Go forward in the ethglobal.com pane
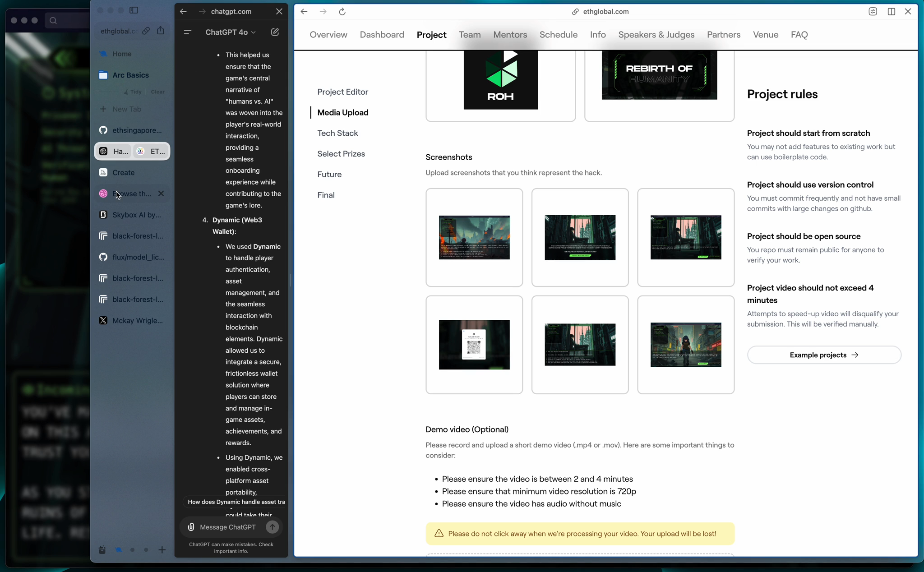924x572 pixels. tap(323, 12)
